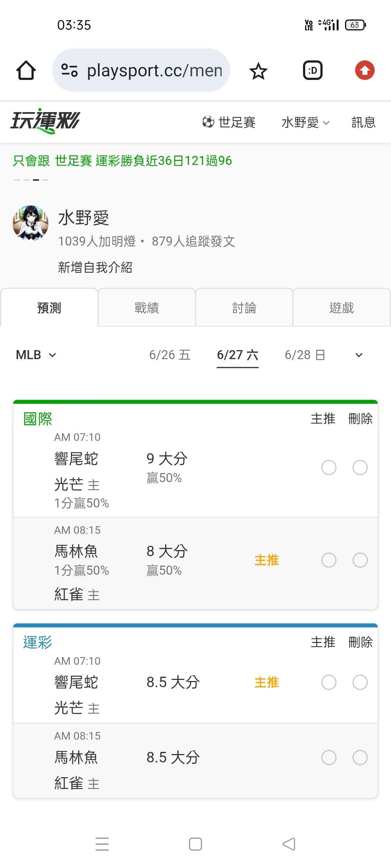
Task: Tap the 水野愛 profile avatar
Action: [x=31, y=223]
